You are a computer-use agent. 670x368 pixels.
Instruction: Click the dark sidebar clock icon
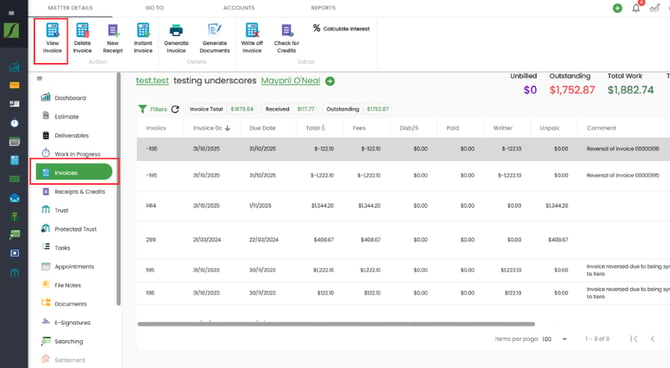click(x=14, y=123)
